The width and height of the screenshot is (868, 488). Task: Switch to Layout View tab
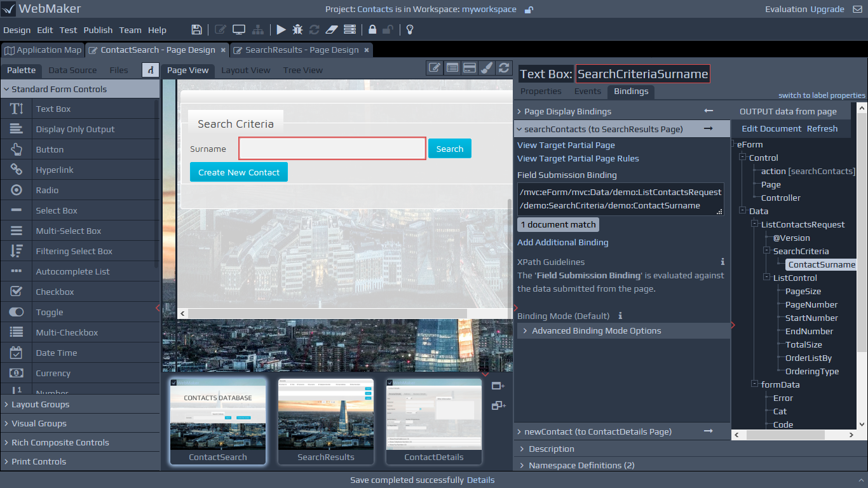pos(246,70)
